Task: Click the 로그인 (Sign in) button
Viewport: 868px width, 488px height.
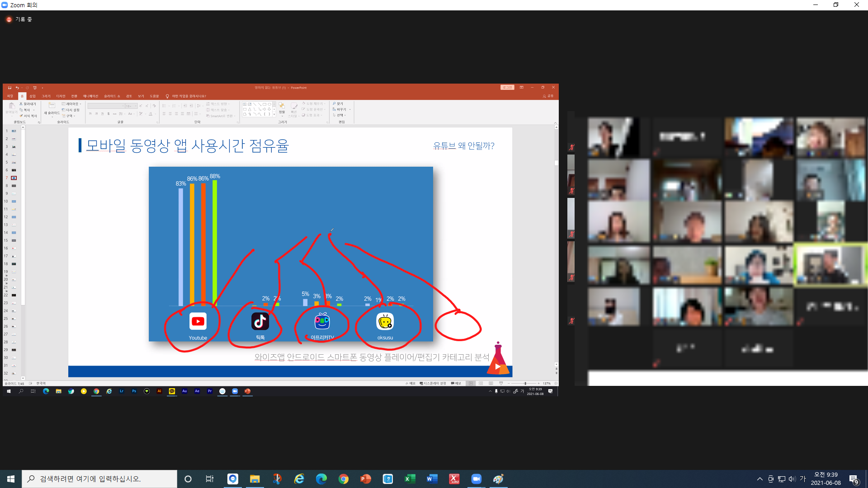Action: click(507, 88)
